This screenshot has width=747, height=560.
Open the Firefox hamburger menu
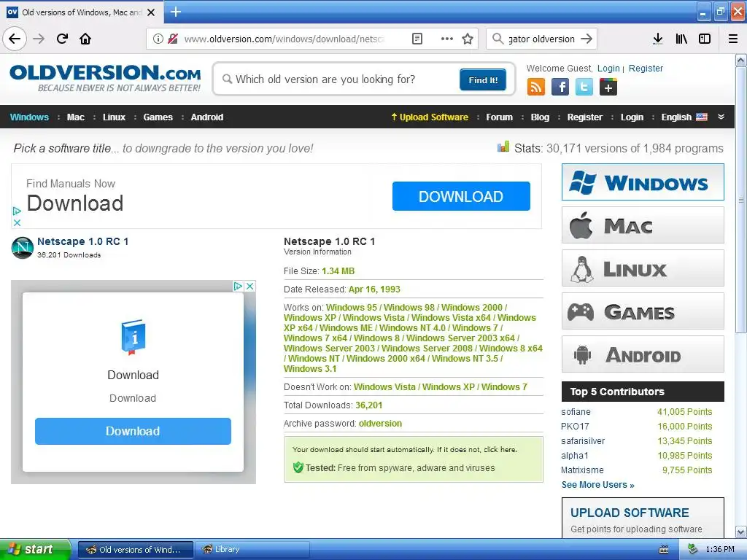733,39
